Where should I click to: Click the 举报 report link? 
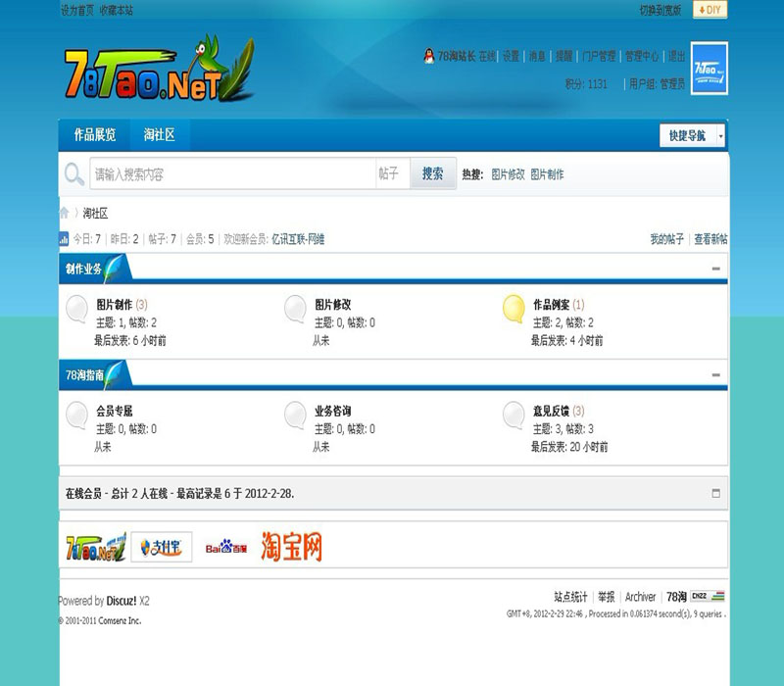[606, 597]
